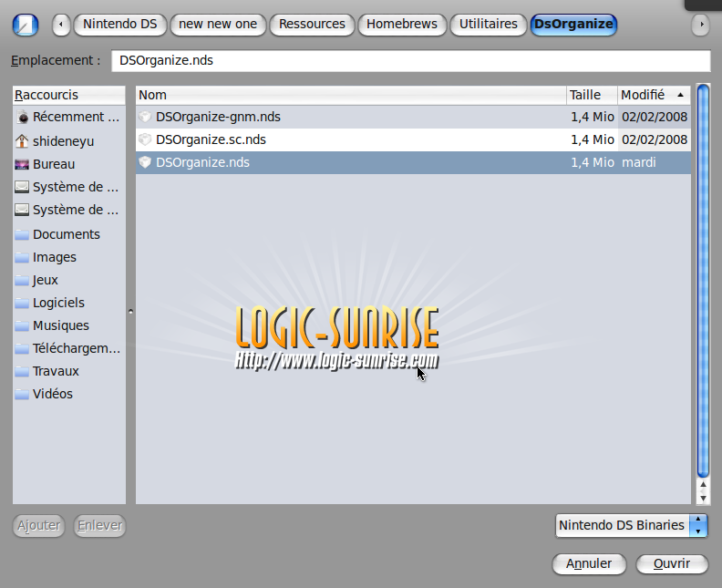
Task: Click the vertical scrollbar thumb of the file list
Action: pos(703,281)
